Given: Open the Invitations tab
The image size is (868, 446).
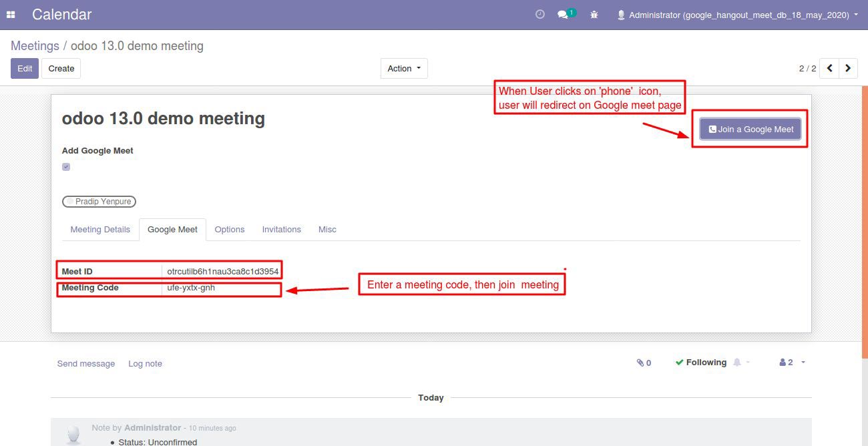Looking at the screenshot, I should (281, 229).
